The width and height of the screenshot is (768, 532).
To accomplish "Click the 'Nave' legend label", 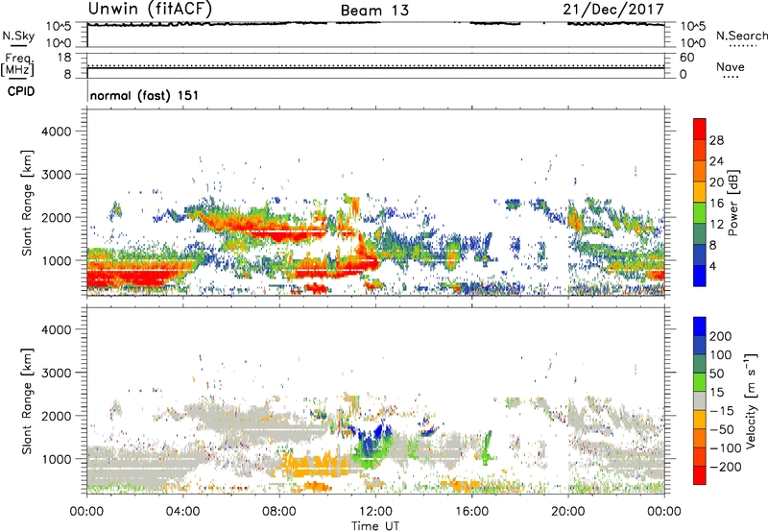I will pos(730,66).
